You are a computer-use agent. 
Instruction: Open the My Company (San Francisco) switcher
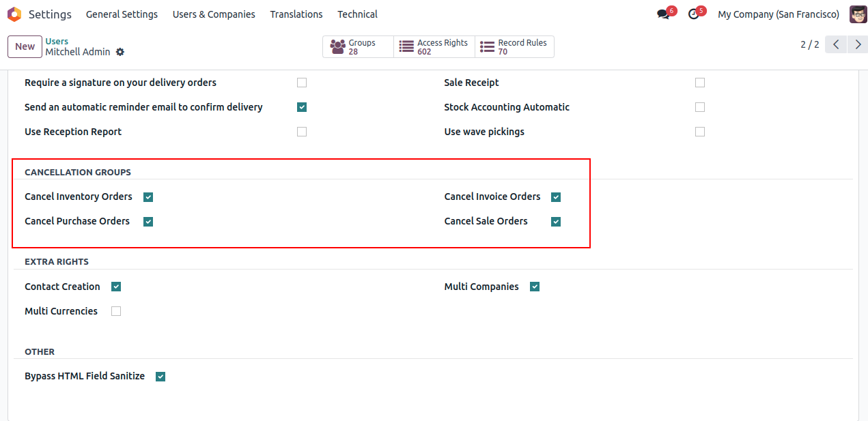(778, 14)
